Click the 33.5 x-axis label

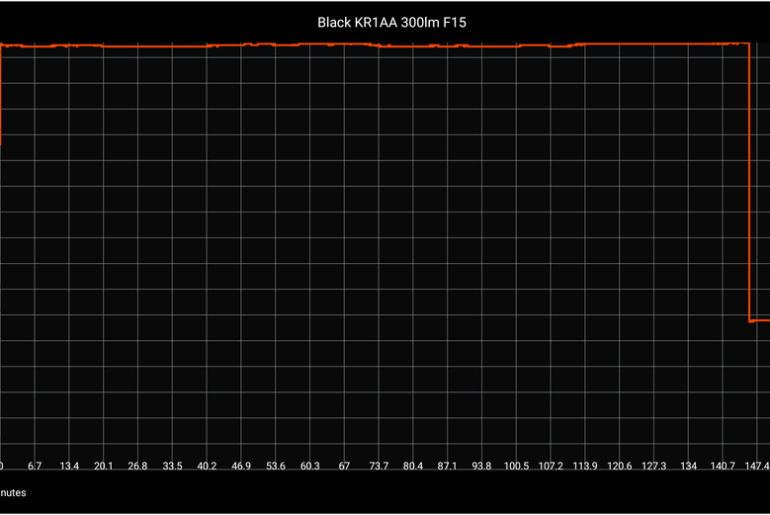point(172,466)
